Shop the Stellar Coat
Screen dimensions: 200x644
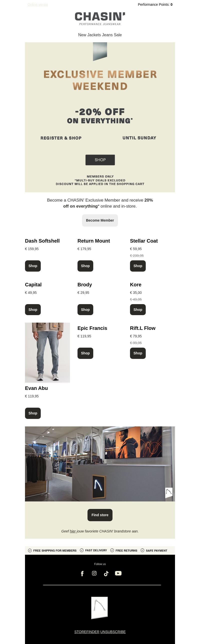click(x=138, y=266)
